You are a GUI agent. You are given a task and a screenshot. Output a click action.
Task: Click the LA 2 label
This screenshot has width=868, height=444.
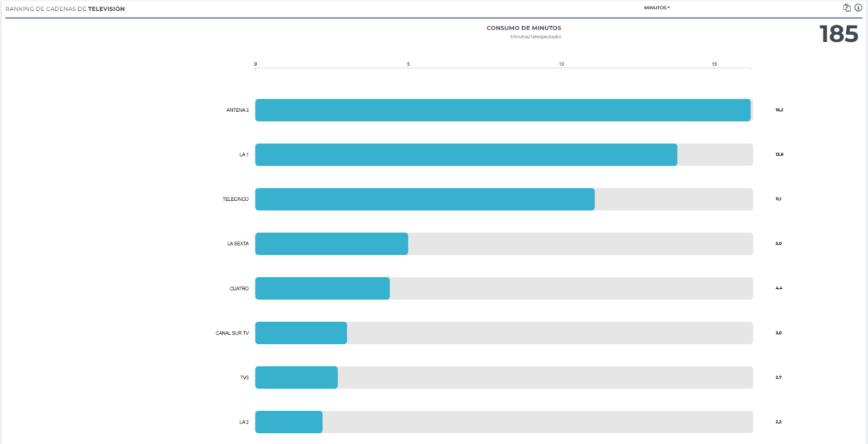pyautogui.click(x=244, y=422)
